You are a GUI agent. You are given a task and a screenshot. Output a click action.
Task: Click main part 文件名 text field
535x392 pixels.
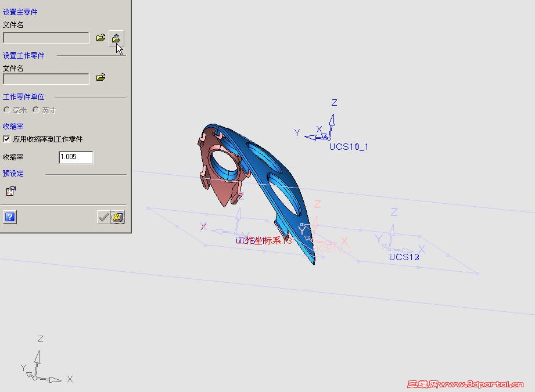point(46,38)
